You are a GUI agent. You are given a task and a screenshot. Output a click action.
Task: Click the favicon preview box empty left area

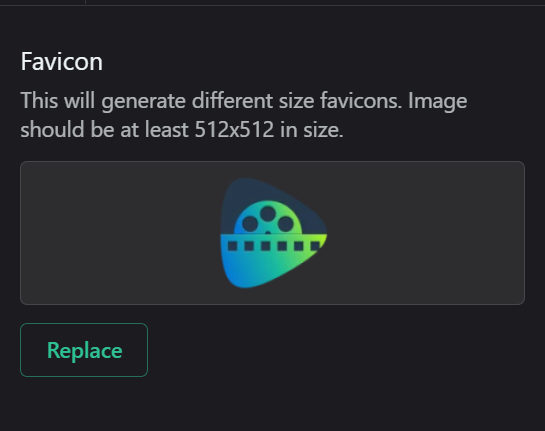(x=120, y=233)
